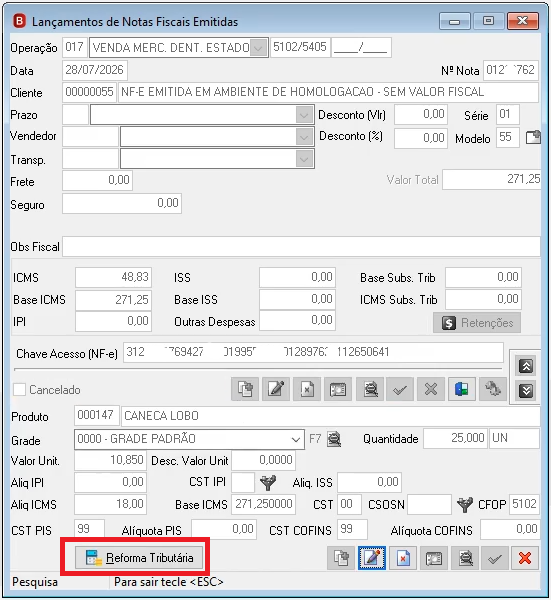Click the blue exit-door icon
This screenshot has height=600, width=551.
pyautogui.click(x=462, y=389)
